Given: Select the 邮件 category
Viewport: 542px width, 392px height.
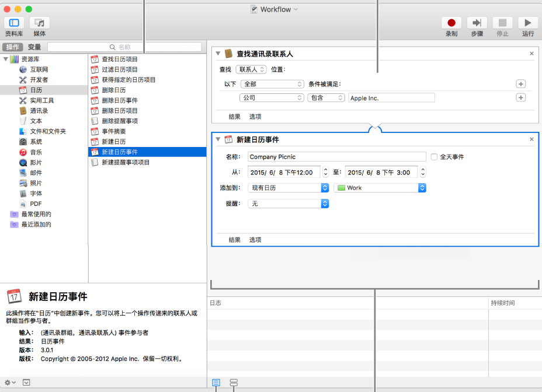Looking at the screenshot, I should point(36,173).
